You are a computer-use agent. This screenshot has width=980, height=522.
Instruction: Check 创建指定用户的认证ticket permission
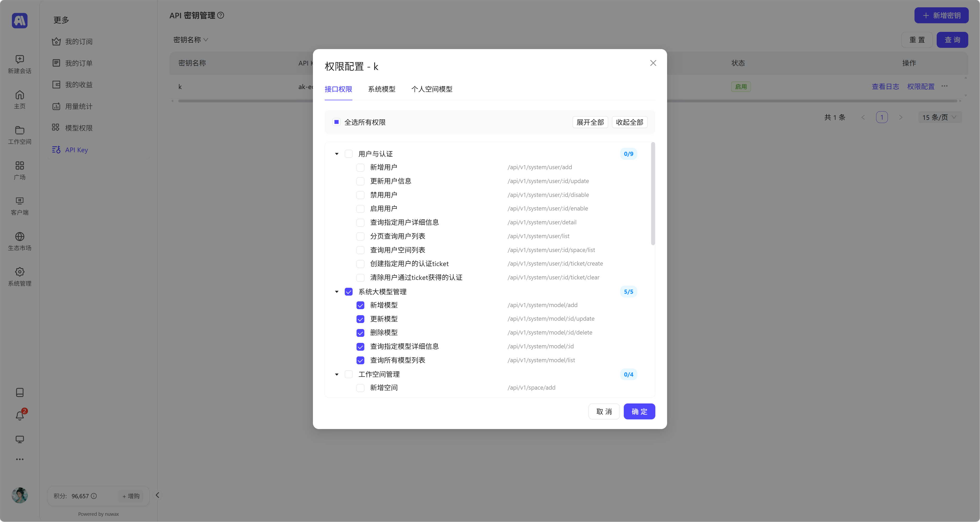pos(360,264)
